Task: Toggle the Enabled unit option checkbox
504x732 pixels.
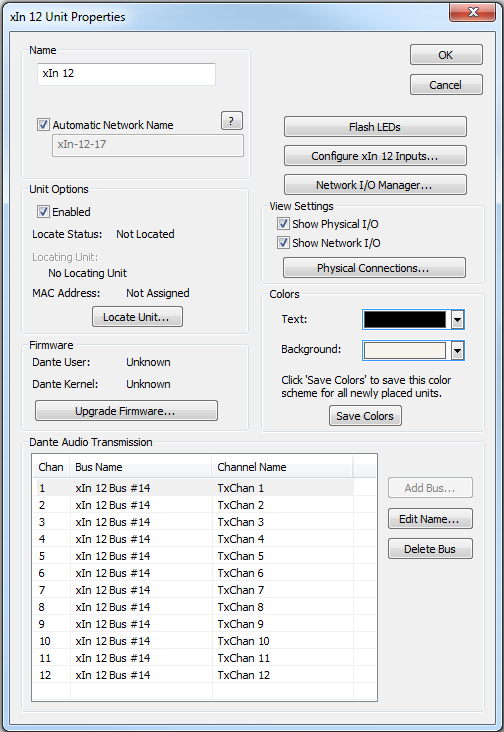Action: 43,211
